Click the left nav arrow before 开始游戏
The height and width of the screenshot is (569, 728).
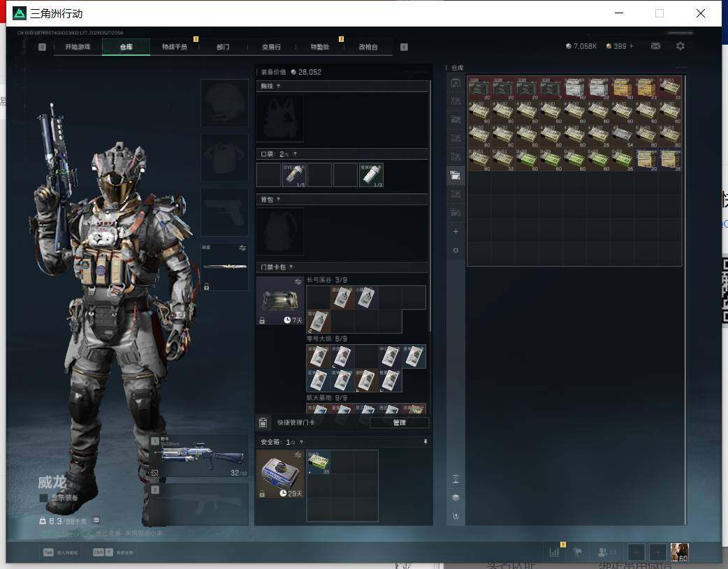point(42,47)
